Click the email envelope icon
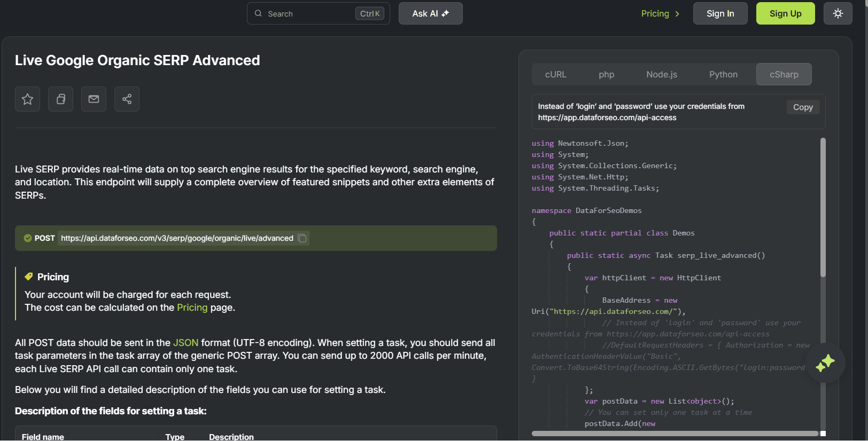The height and width of the screenshot is (441, 868). click(x=94, y=99)
